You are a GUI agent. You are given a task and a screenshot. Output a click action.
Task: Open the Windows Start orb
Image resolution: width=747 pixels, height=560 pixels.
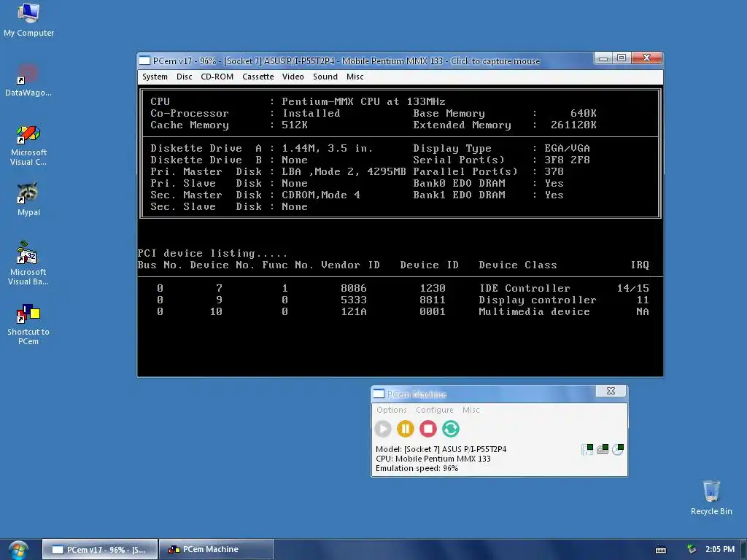click(x=18, y=550)
